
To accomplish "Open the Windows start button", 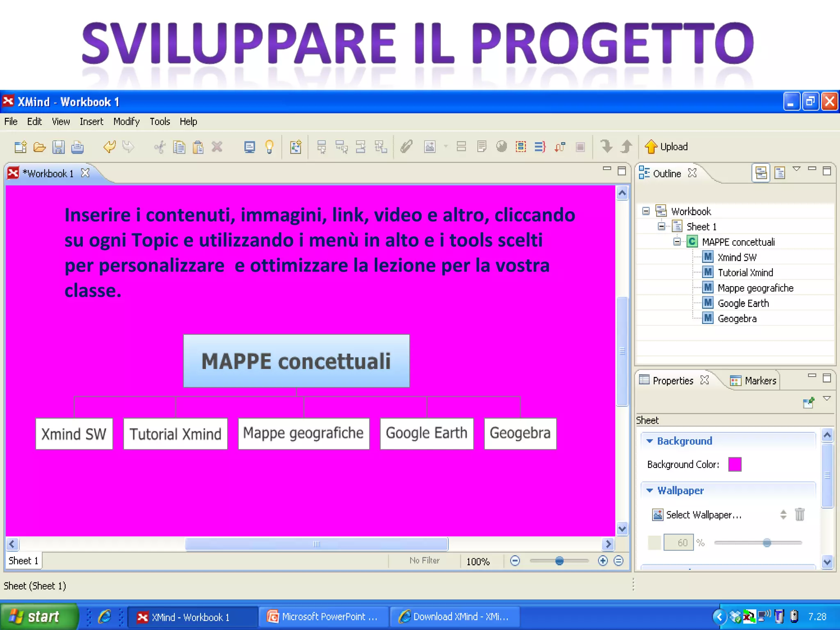I will [39, 616].
